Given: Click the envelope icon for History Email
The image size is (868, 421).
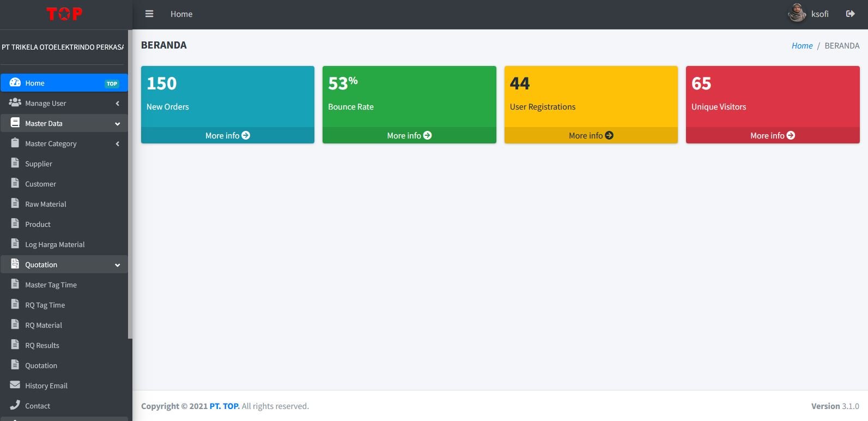Looking at the screenshot, I should 15,385.
